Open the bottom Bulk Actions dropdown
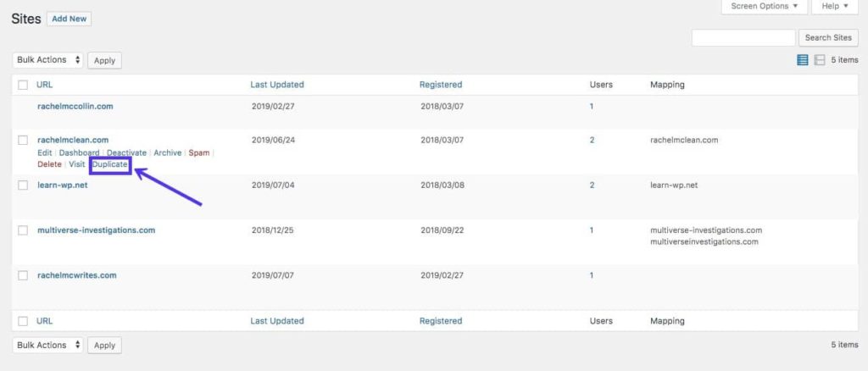The image size is (868, 371). (x=49, y=346)
